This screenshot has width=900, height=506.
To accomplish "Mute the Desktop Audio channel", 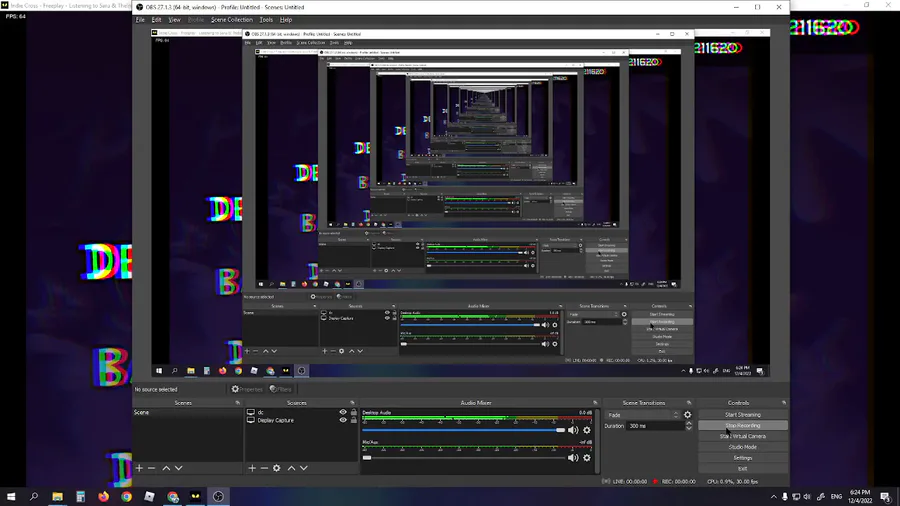I will (x=573, y=430).
